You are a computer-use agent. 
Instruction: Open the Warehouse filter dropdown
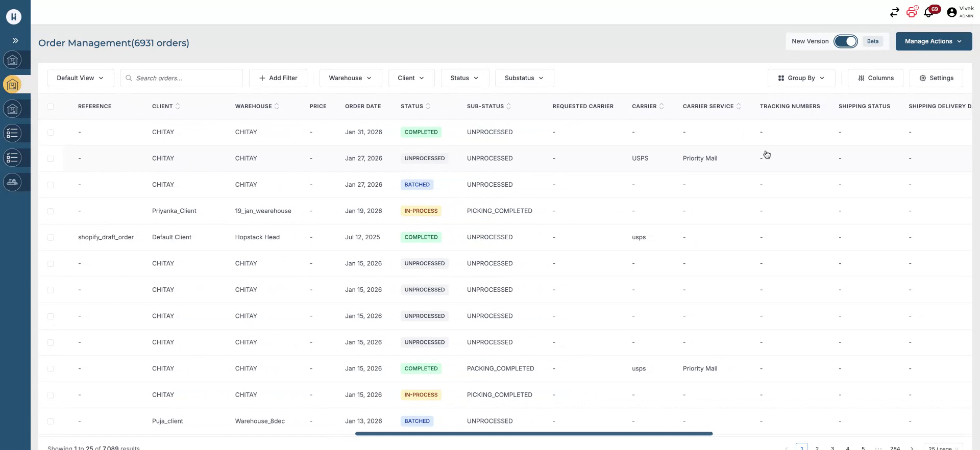point(350,78)
